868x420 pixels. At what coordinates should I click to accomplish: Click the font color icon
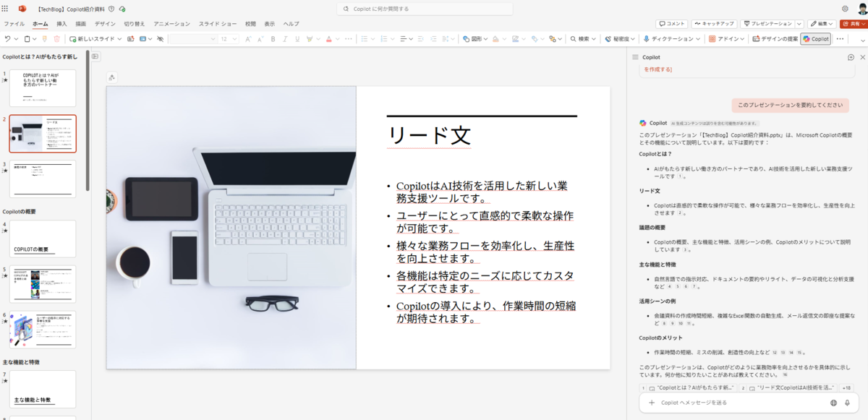(x=328, y=39)
